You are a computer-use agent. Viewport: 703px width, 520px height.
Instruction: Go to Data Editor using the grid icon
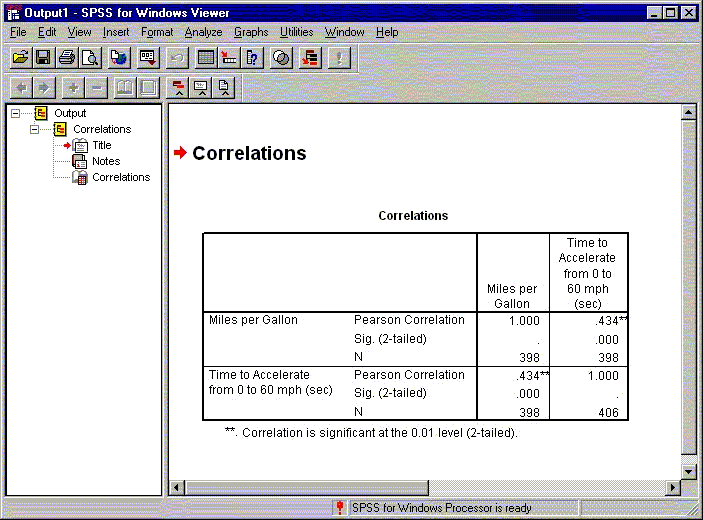tap(206, 58)
